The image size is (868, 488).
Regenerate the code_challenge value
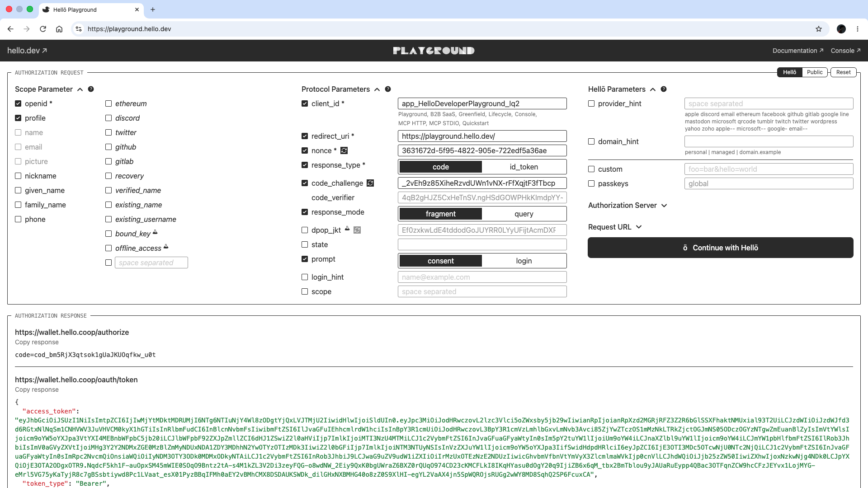tap(370, 183)
